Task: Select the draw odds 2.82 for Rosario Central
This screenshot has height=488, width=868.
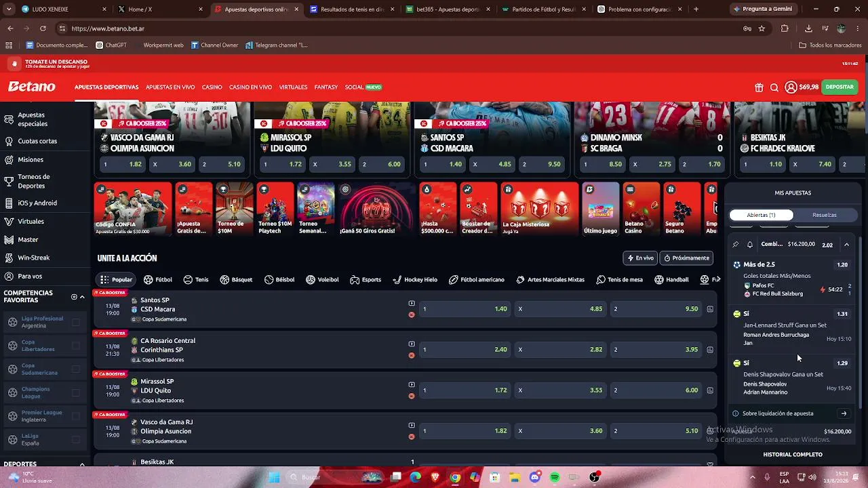Action: (560, 350)
